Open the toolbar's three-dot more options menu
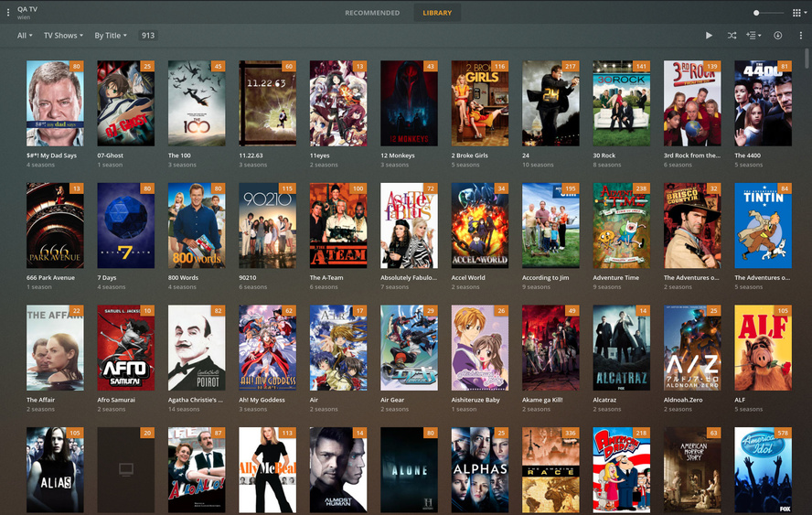 coord(800,36)
